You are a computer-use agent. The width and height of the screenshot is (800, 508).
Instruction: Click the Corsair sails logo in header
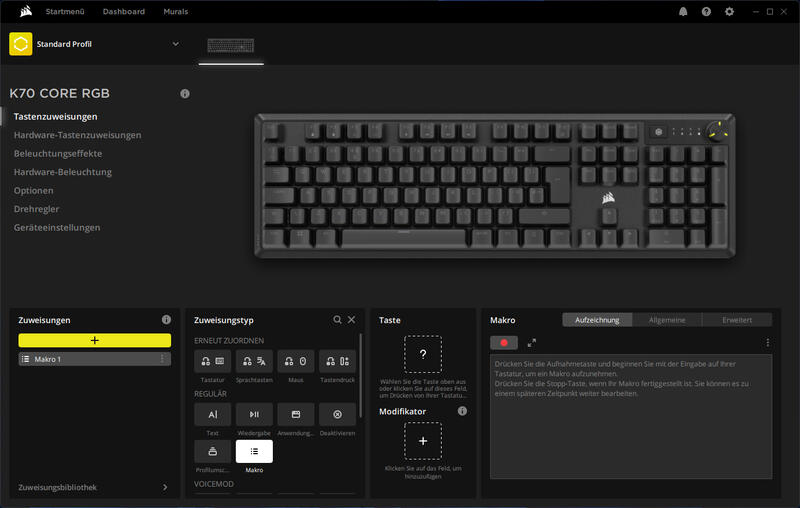pyautogui.click(x=26, y=11)
